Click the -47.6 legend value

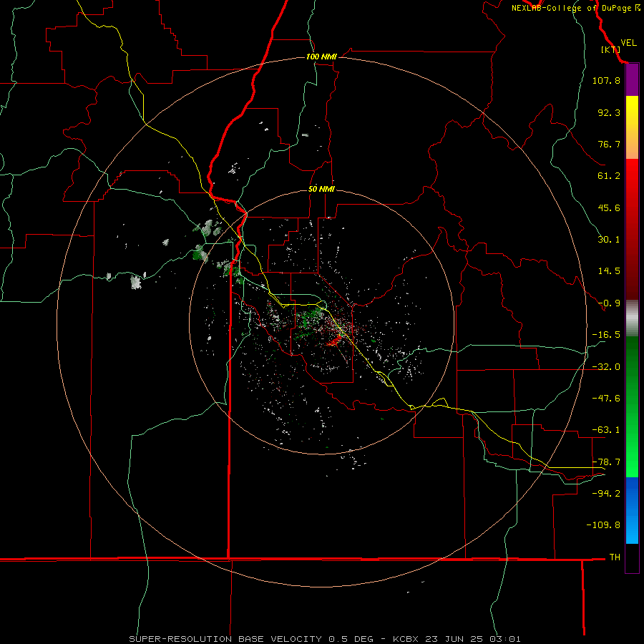606,399
